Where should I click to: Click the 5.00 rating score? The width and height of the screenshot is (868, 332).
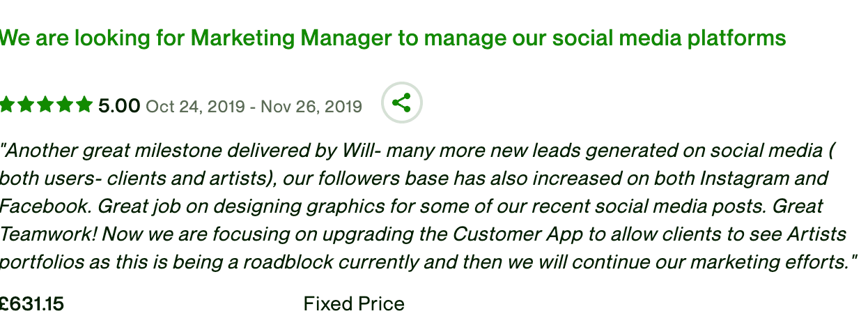click(x=119, y=106)
